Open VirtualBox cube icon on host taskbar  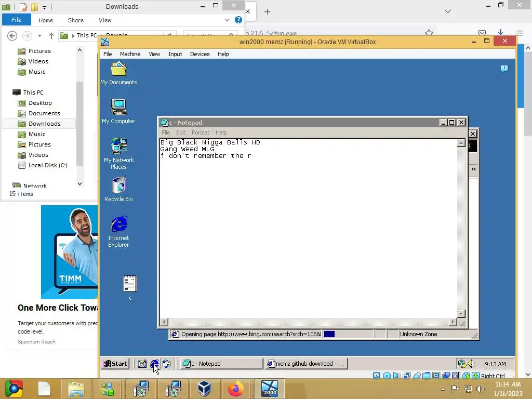pyautogui.click(x=204, y=389)
